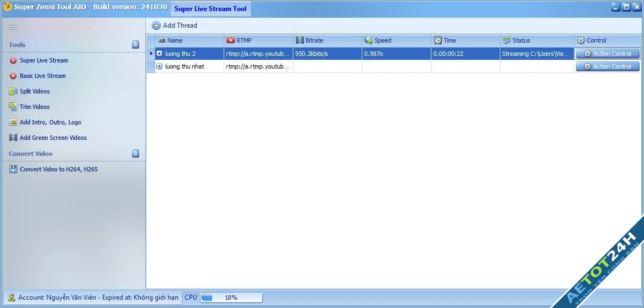
Task: Select the luong thu 2 name cell
Action: (x=189, y=54)
